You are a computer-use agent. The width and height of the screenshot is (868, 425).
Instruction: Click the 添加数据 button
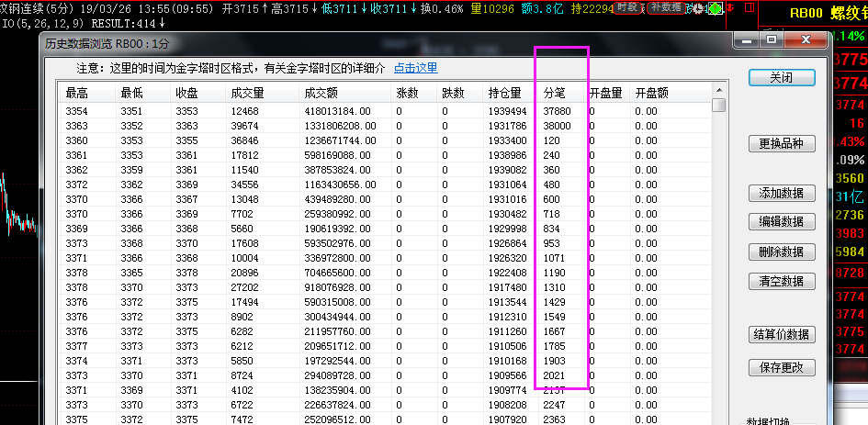(782, 193)
